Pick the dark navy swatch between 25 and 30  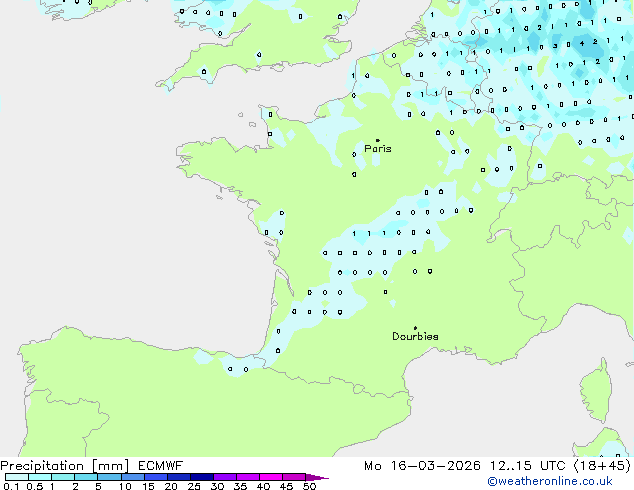202,477
